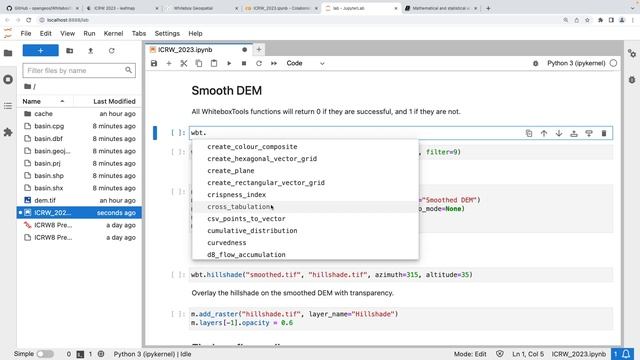Screen dimensions: 640x360
Task: Open table of contents sidebar
Action: (8, 106)
